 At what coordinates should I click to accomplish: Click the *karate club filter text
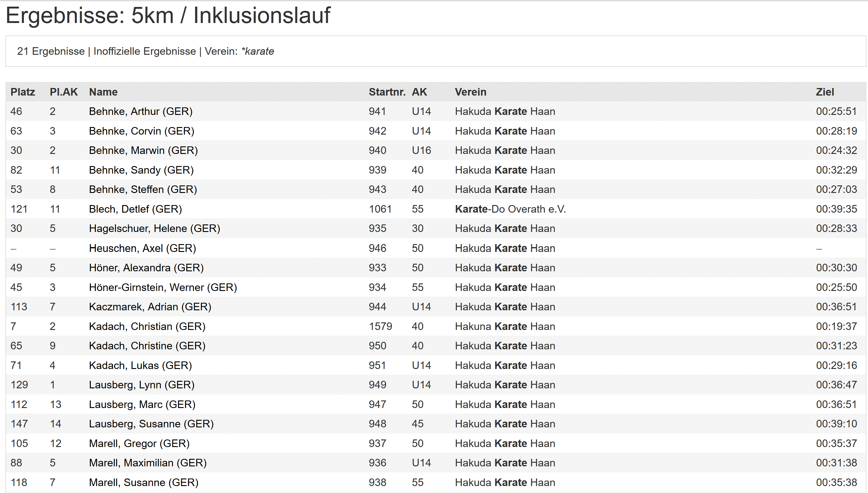pyautogui.click(x=257, y=51)
